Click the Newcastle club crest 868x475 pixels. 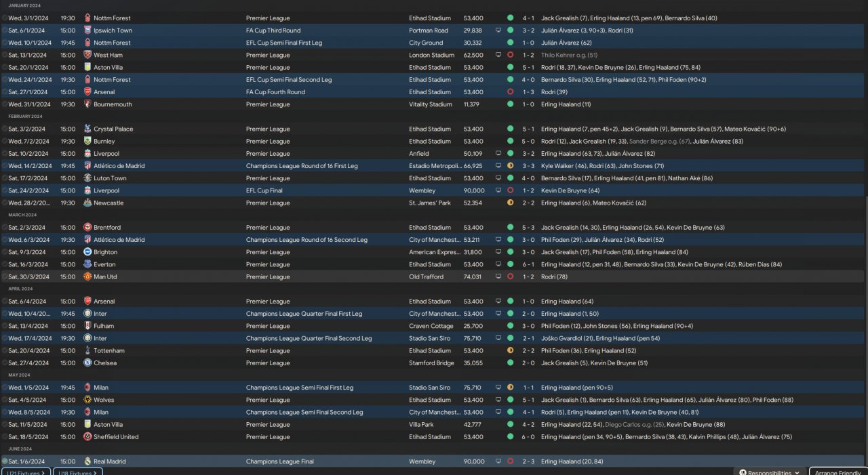point(87,203)
